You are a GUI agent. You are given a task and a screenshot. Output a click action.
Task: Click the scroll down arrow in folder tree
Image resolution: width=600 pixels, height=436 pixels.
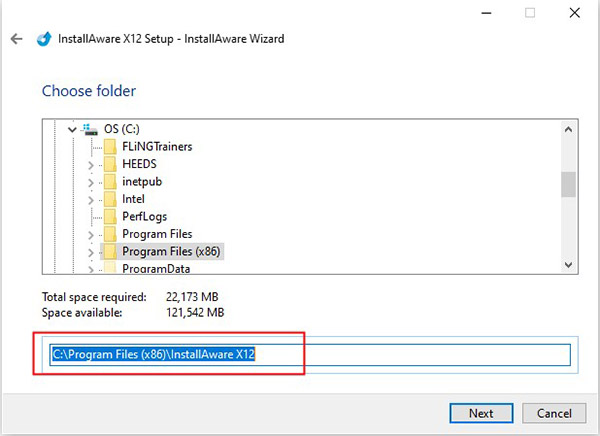tap(568, 265)
